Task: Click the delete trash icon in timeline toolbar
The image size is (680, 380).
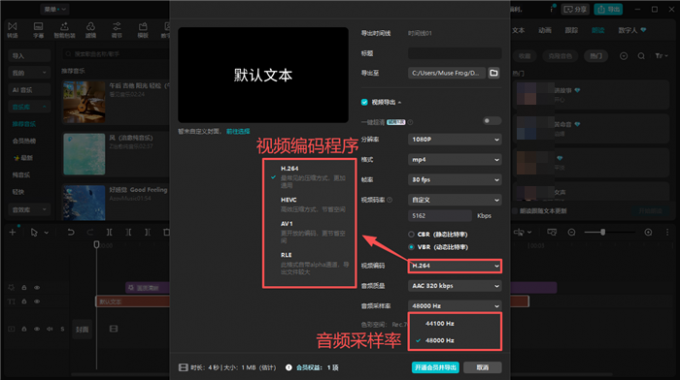Action: click(167, 233)
